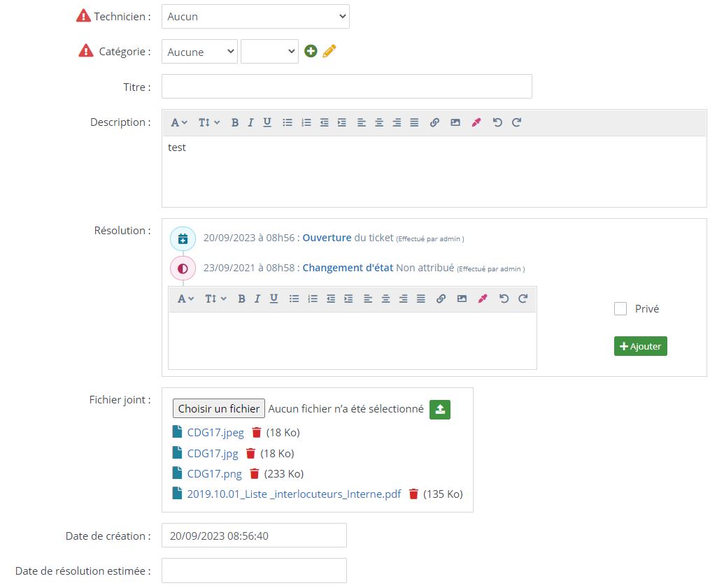Viewport: 717px width, 588px height.
Task: Click the Date de création field
Action: pyautogui.click(x=254, y=536)
